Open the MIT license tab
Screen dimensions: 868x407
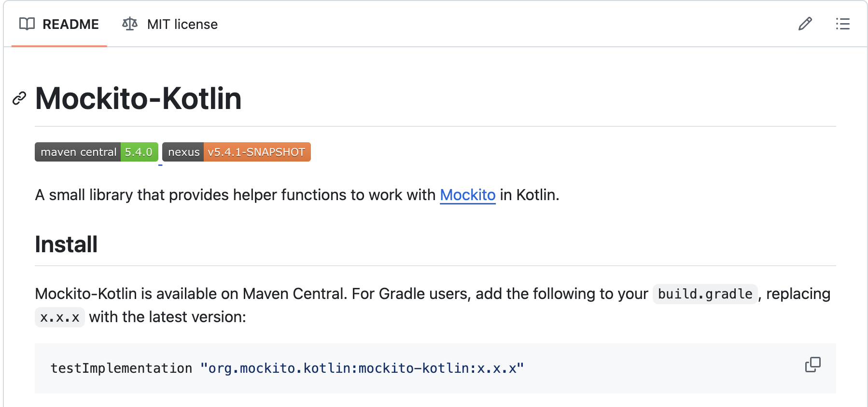(x=182, y=24)
